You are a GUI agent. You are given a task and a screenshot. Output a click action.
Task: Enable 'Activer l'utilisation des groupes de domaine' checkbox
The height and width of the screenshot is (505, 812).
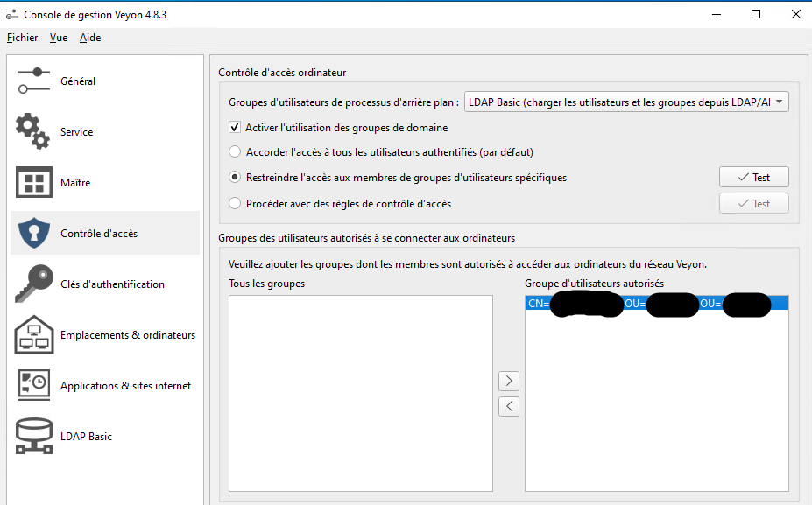tap(235, 127)
